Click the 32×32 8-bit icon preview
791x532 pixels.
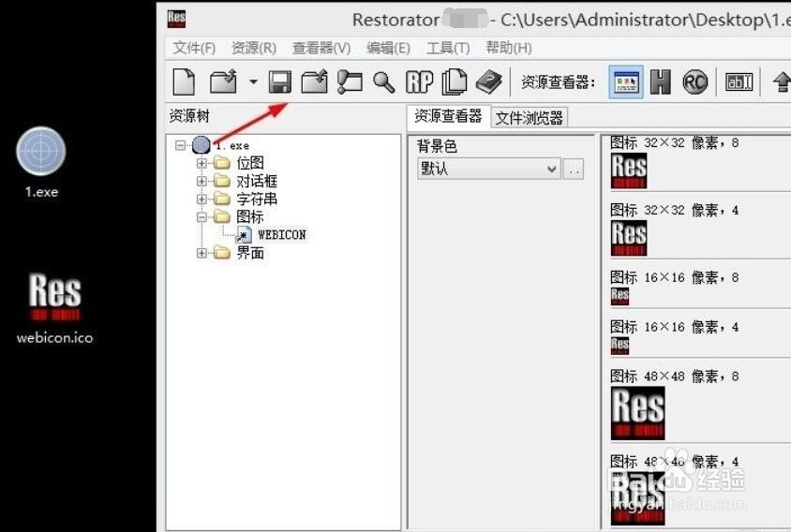(x=629, y=170)
